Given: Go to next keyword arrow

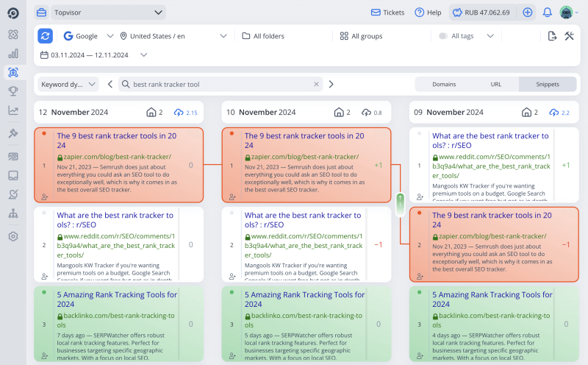Looking at the screenshot, I should (x=331, y=84).
